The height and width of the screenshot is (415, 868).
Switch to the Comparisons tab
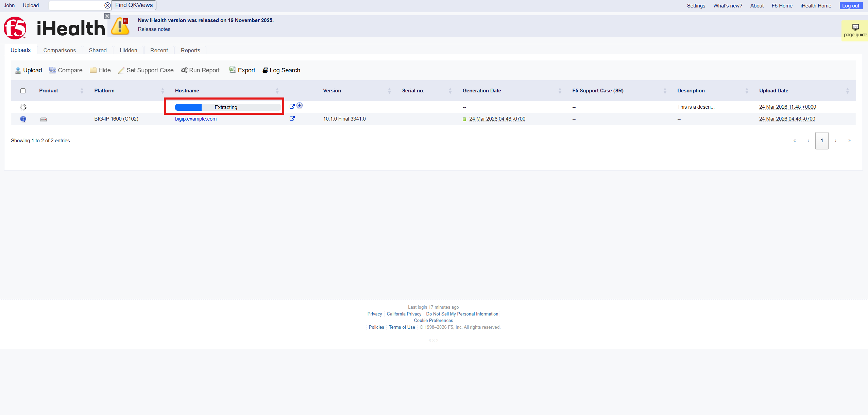coord(59,50)
